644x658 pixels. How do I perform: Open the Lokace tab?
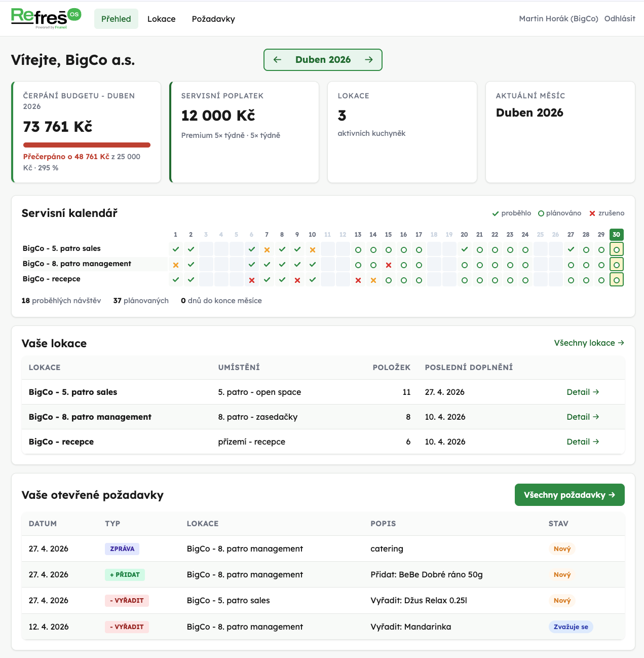coord(162,19)
